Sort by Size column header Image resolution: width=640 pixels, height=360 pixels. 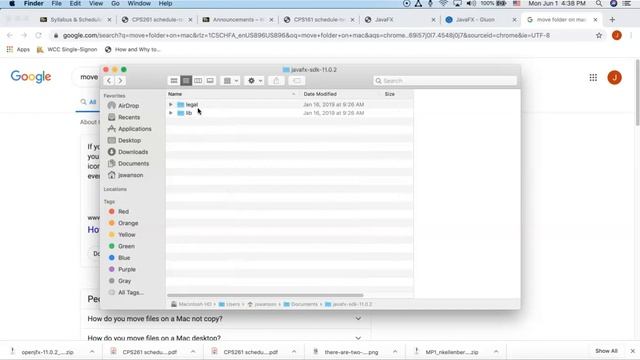pyautogui.click(x=390, y=94)
